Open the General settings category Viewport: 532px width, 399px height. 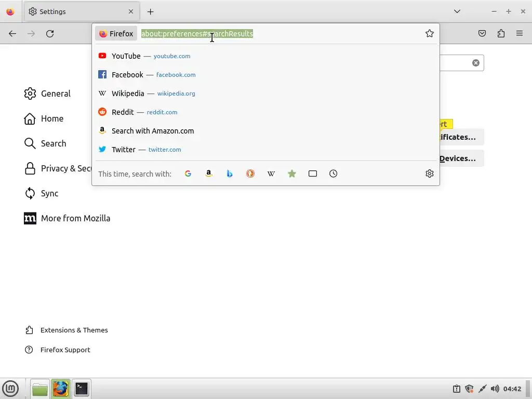(47, 94)
